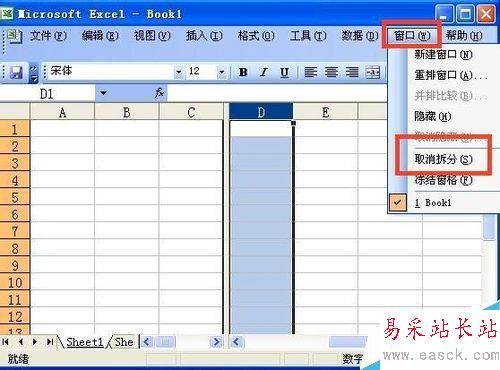Screen dimensions: 500x370
Task: Select 取消拆分(S) menu entry
Action: [443, 159]
